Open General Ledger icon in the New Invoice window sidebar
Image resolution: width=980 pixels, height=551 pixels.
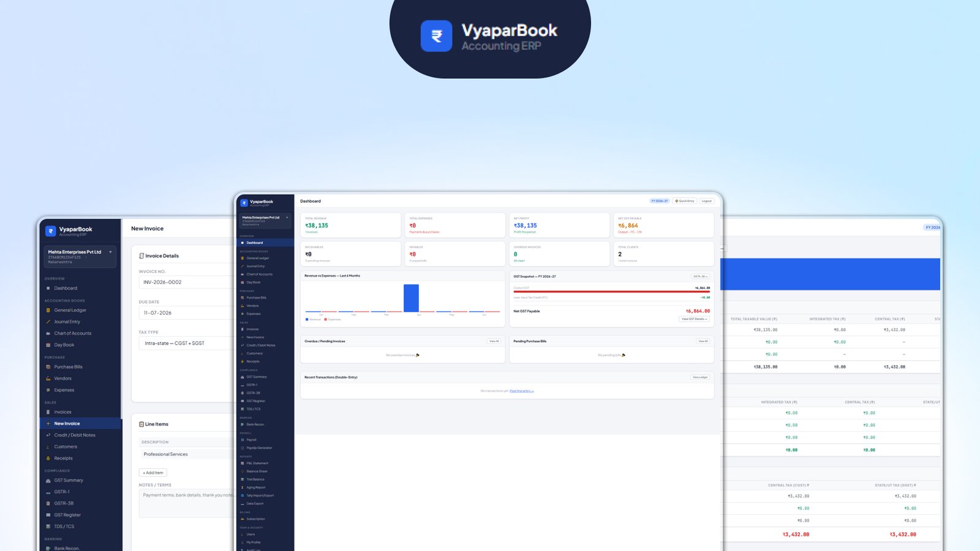(x=48, y=310)
